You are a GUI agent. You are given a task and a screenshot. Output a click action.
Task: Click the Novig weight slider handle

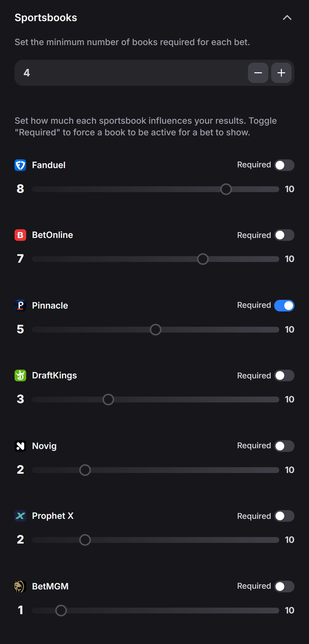[85, 470]
